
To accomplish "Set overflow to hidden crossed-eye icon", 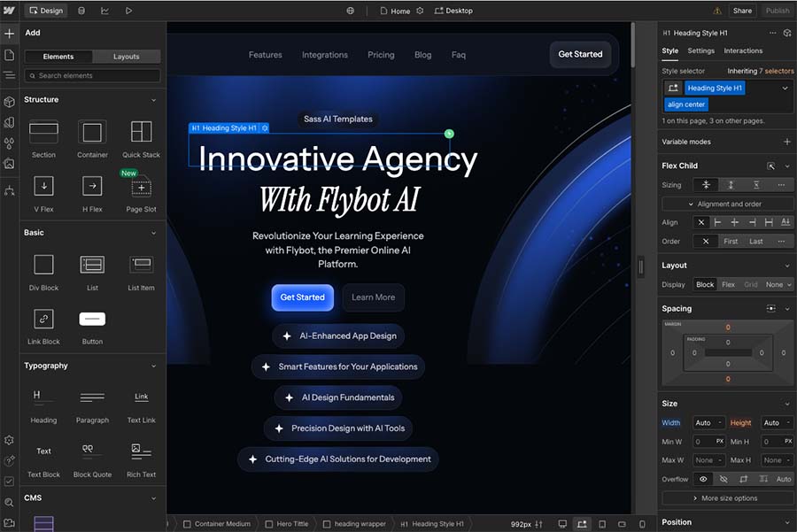I will tap(723, 479).
